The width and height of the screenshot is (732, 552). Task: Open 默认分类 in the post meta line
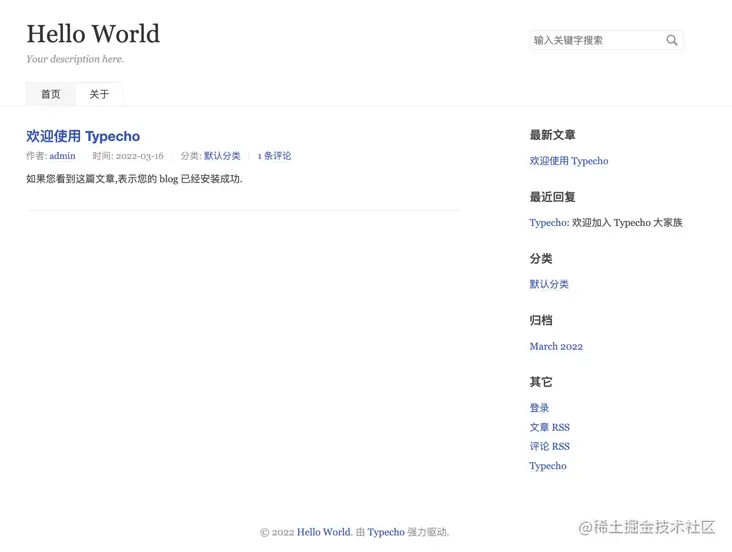point(222,156)
